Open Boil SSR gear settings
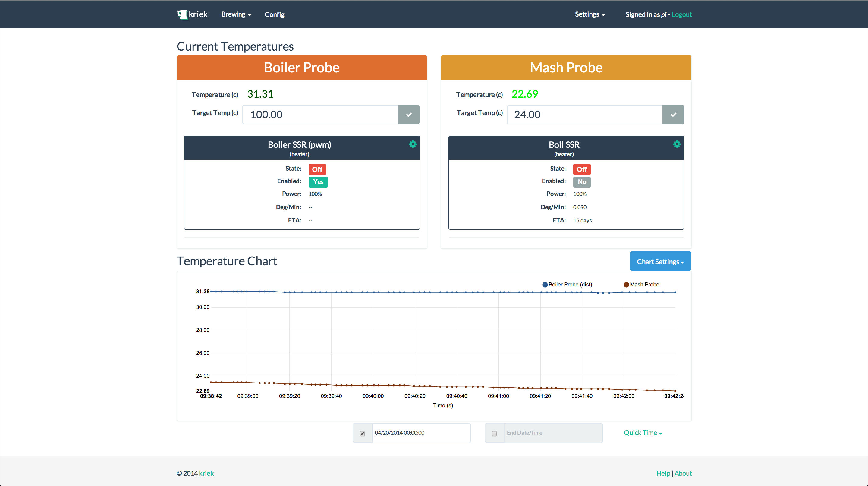The height and width of the screenshot is (486, 868). click(x=677, y=144)
